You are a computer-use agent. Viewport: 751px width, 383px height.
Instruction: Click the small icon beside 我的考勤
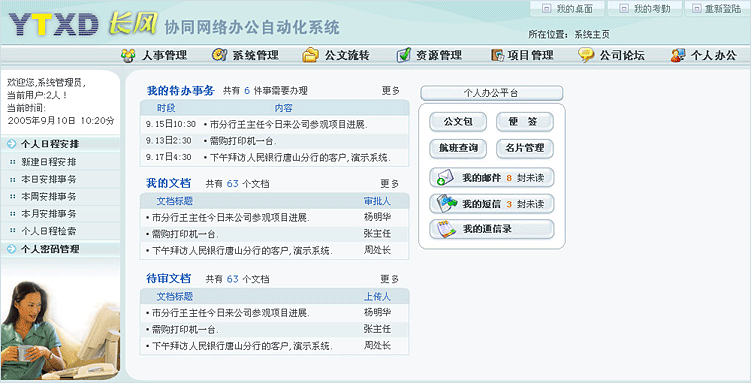tap(624, 9)
